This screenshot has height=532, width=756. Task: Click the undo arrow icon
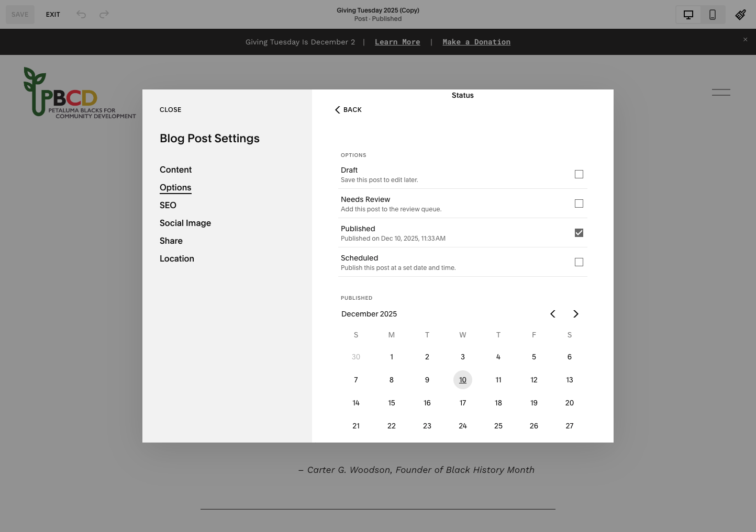pos(81,14)
